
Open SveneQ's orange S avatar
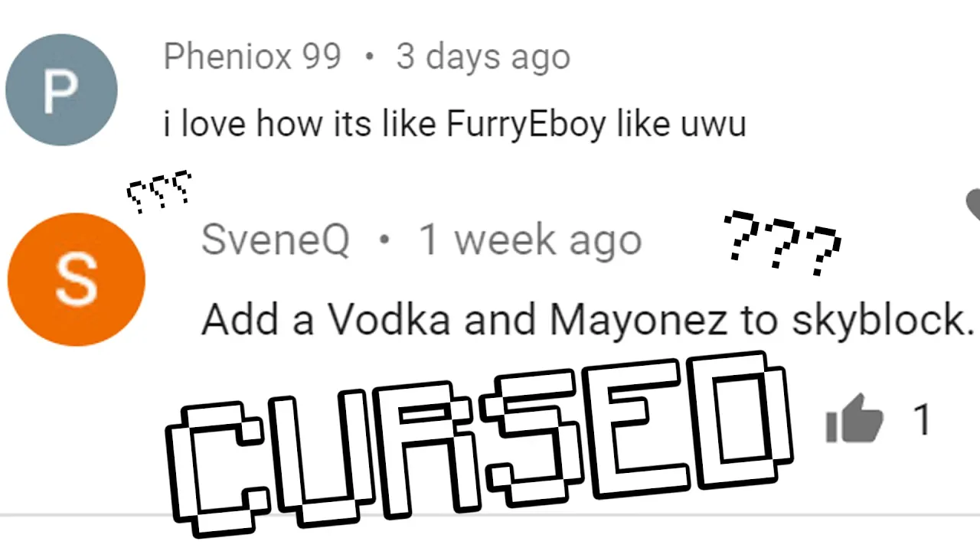click(x=76, y=279)
